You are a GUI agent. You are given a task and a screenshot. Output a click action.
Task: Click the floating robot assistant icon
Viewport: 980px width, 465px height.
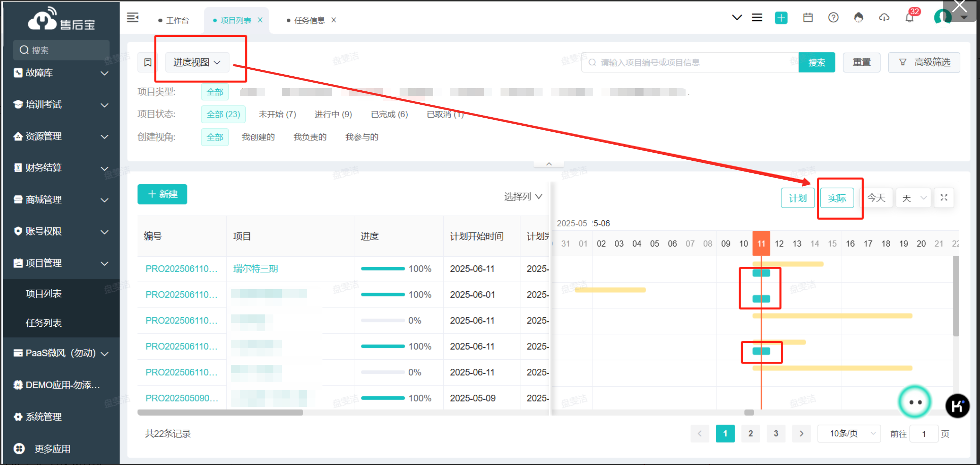pos(914,402)
